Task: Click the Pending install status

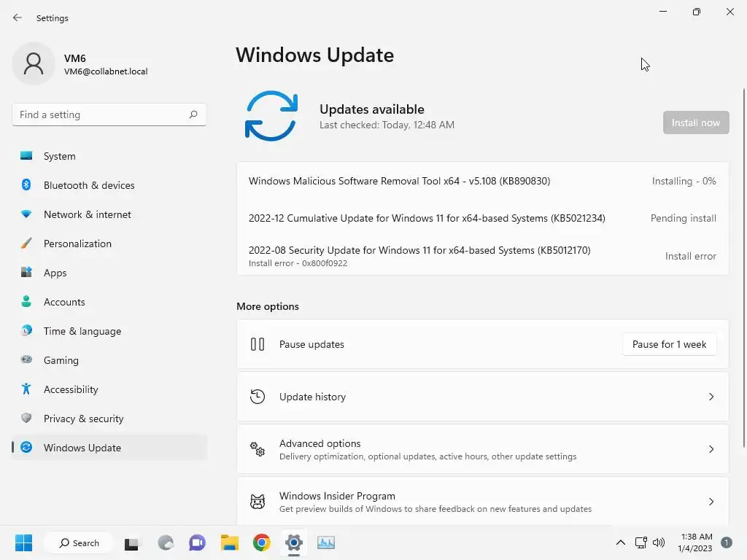Action: click(683, 218)
